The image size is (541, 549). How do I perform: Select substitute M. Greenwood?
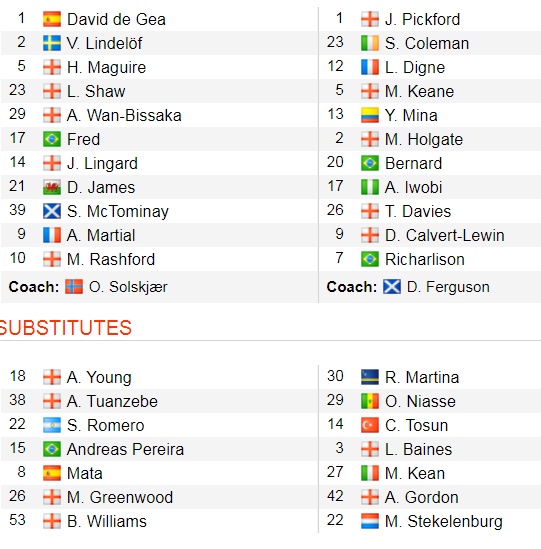(x=120, y=497)
